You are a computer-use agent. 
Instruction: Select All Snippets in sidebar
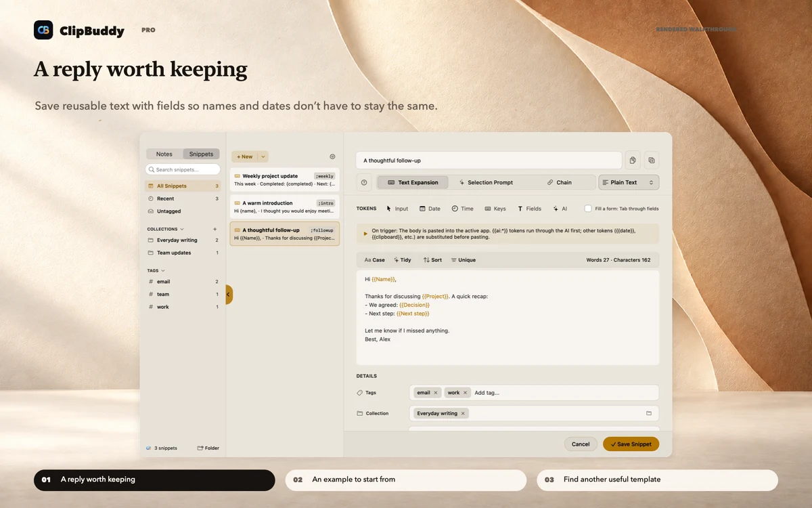click(x=183, y=186)
